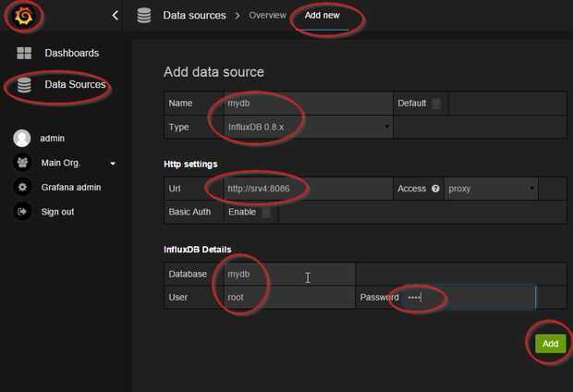573x392 pixels.
Task: Click the Access help question mark icon
Action: tap(435, 189)
